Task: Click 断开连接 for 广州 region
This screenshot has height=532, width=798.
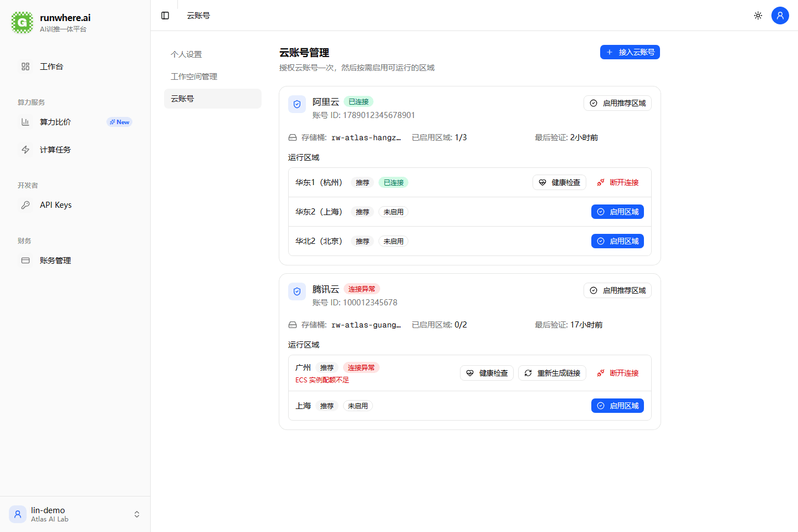Action: [617, 373]
